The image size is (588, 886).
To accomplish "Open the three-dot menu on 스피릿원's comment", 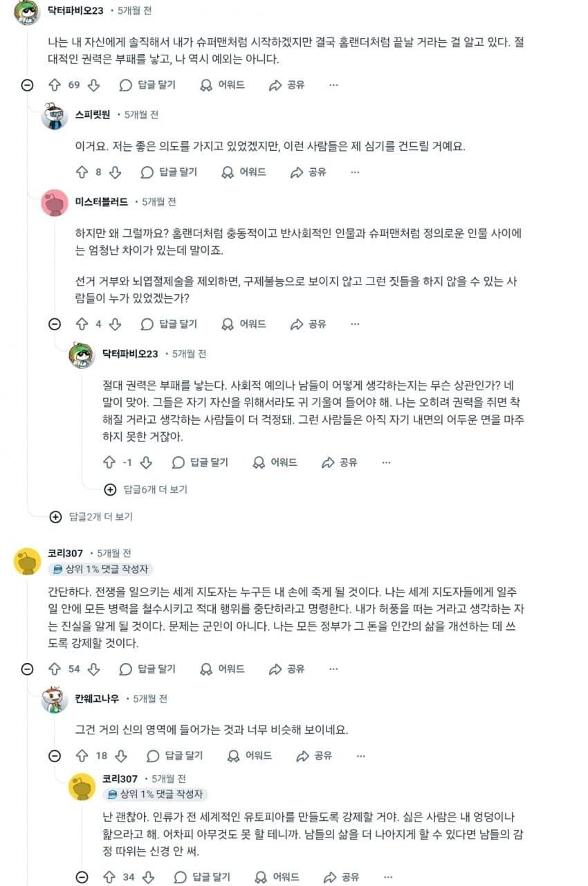I will click(355, 172).
